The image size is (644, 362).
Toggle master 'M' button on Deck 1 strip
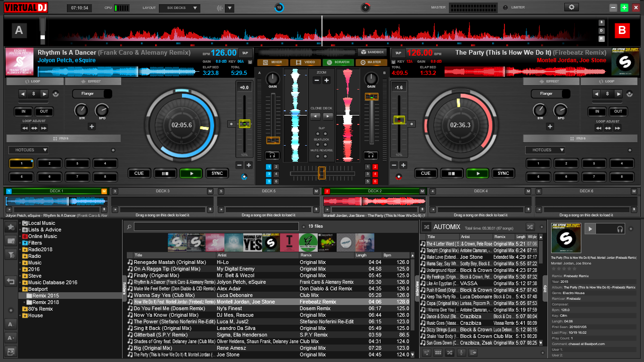point(104,191)
